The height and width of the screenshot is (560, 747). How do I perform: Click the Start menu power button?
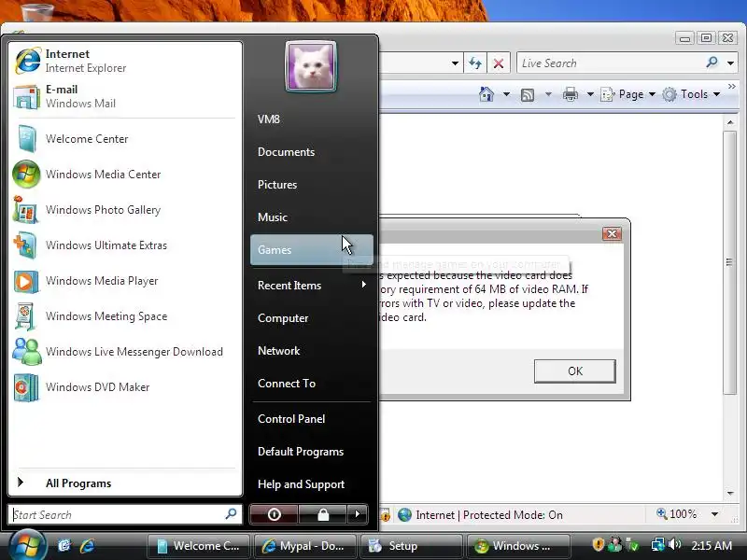(x=274, y=514)
